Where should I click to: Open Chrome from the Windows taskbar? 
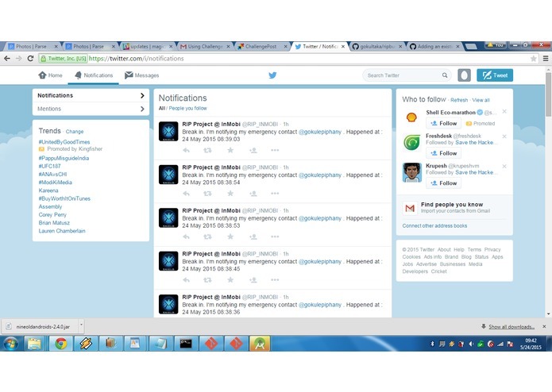coord(60,344)
